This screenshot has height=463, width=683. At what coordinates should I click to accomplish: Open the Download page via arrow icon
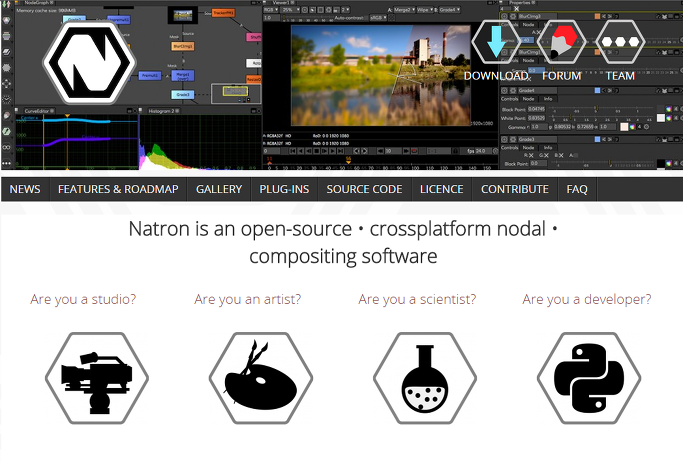[496, 42]
